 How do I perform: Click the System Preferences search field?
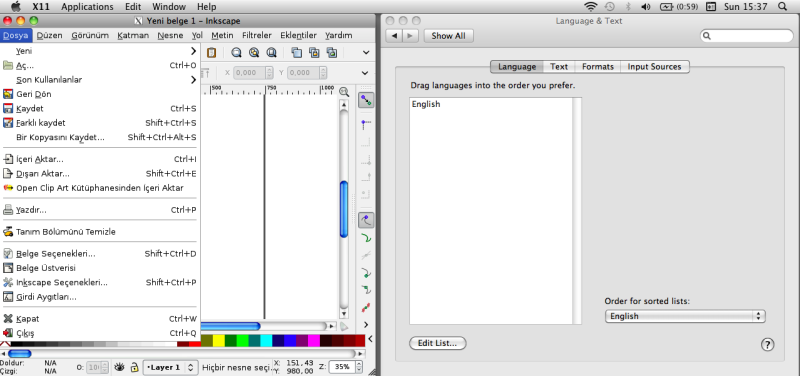tap(746, 36)
